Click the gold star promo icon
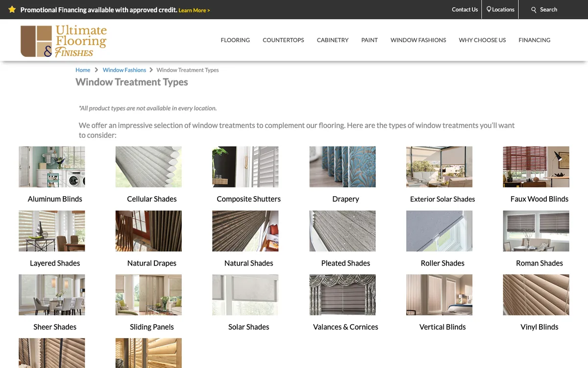This screenshot has height=368, width=588. tap(12, 9)
